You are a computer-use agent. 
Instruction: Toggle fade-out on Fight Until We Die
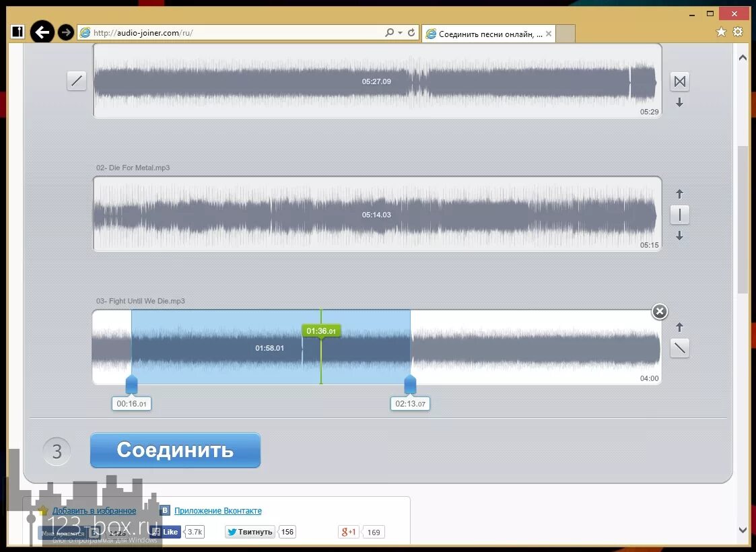(679, 347)
